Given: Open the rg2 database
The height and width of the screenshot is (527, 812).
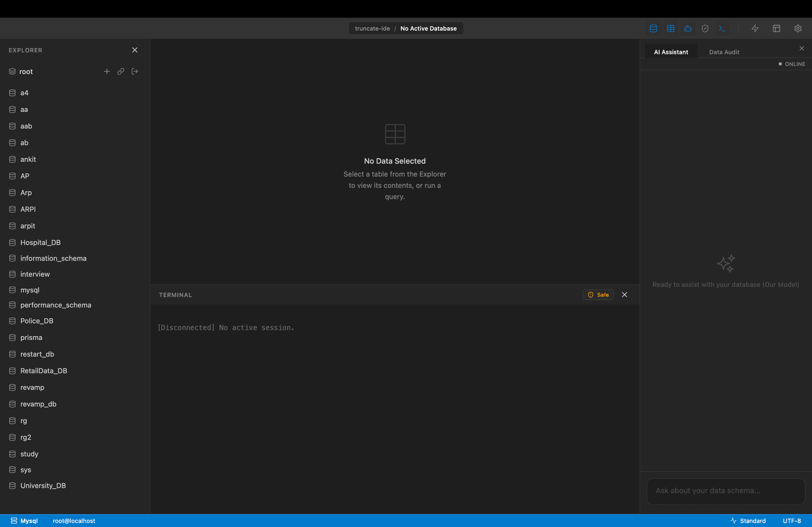Looking at the screenshot, I should pos(75,437).
